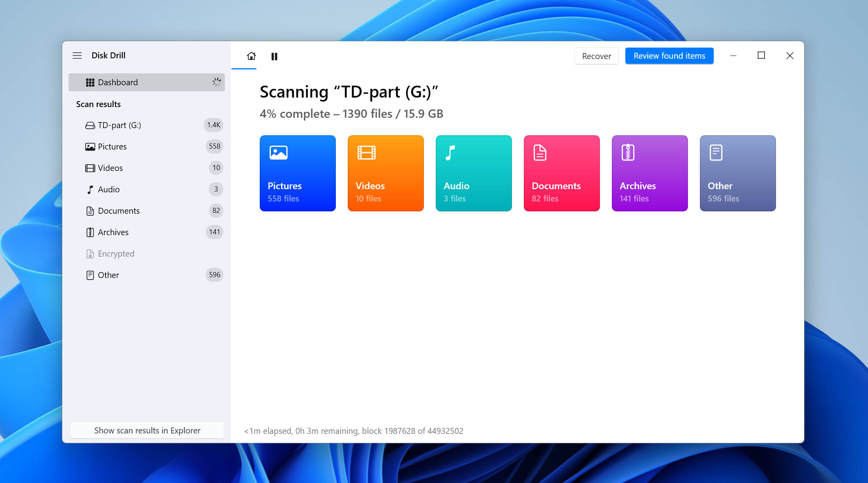
Task: Open the hamburger menu next to Disk Drill
Action: [77, 56]
